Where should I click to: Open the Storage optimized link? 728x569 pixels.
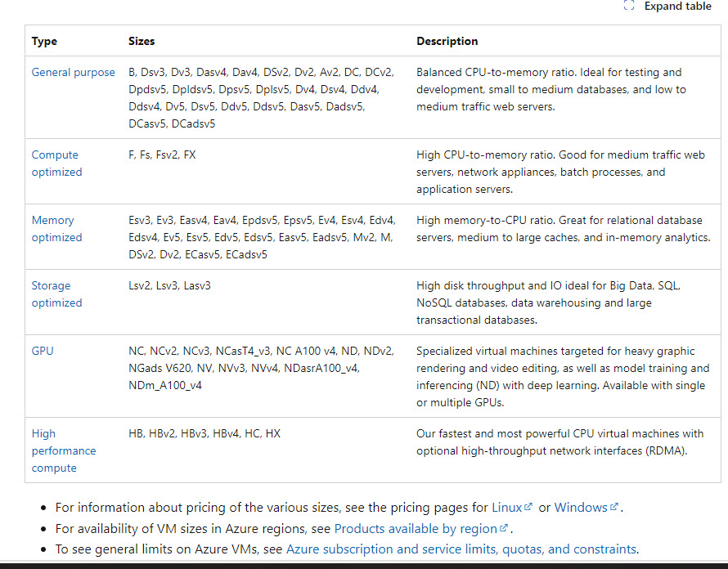pos(56,294)
